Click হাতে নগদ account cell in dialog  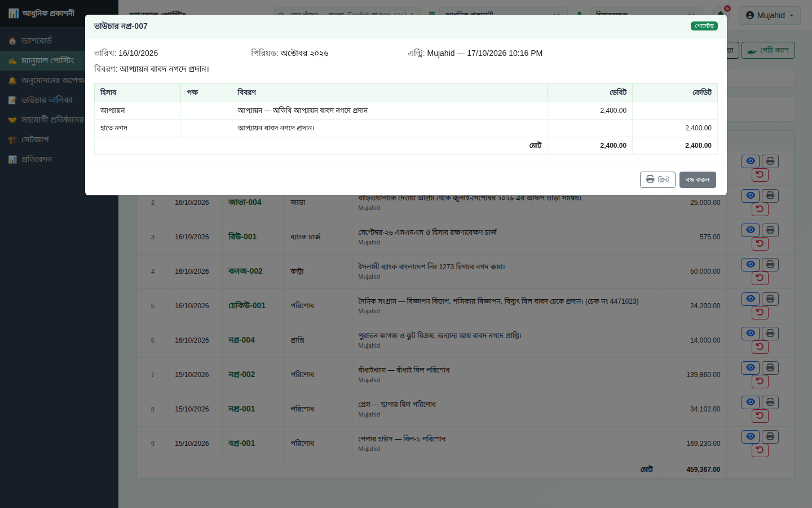pos(138,128)
